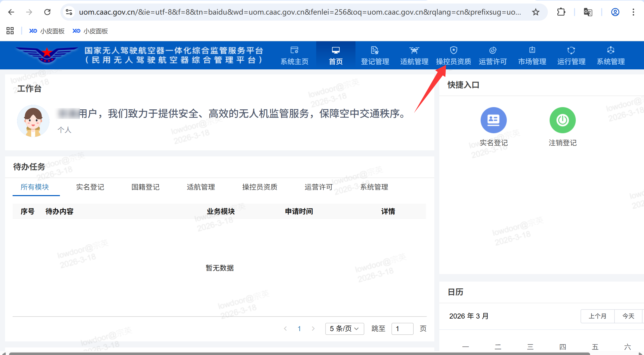
Task: Click the platform logo emblem
Action: tap(47, 55)
